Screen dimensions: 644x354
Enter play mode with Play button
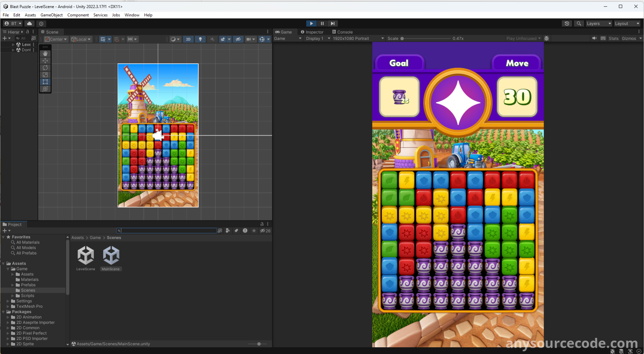point(311,23)
